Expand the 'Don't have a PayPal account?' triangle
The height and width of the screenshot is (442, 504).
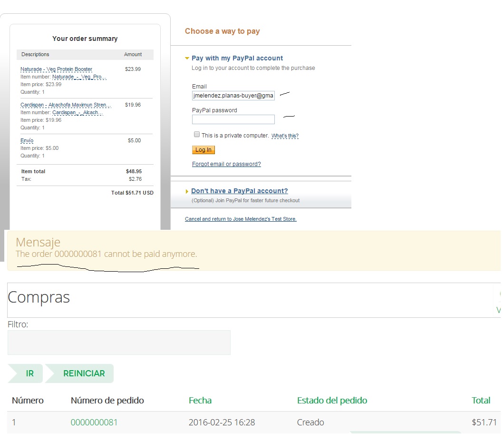coord(187,191)
